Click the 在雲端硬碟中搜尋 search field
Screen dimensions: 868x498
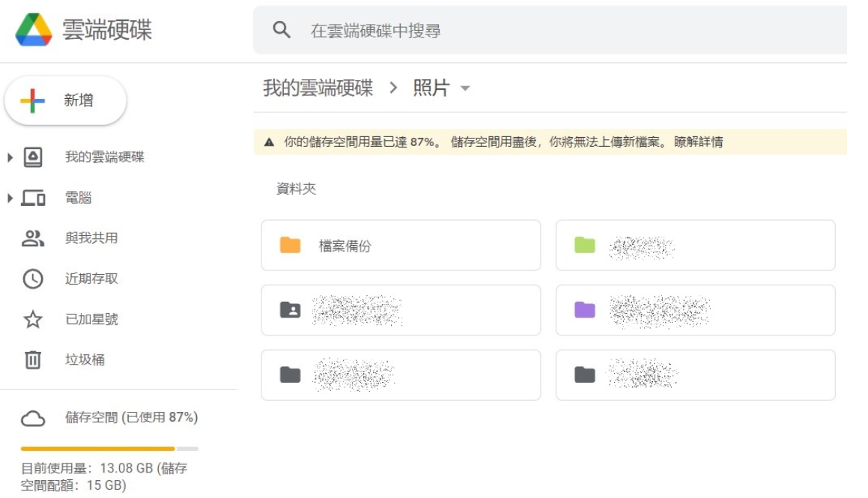[524, 31]
